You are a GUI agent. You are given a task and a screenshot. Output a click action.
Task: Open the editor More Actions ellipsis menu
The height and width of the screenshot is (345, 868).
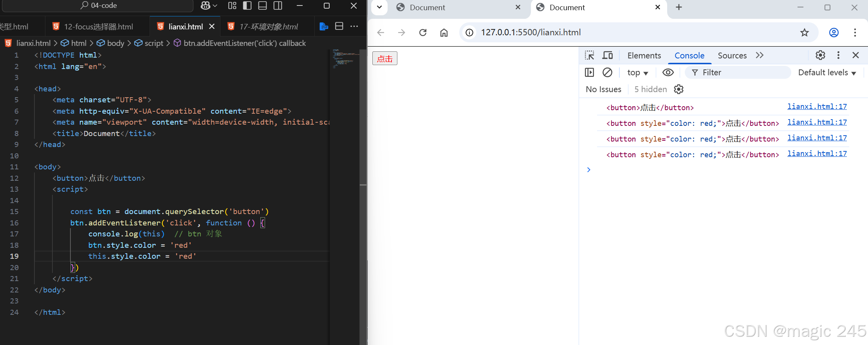(x=354, y=26)
